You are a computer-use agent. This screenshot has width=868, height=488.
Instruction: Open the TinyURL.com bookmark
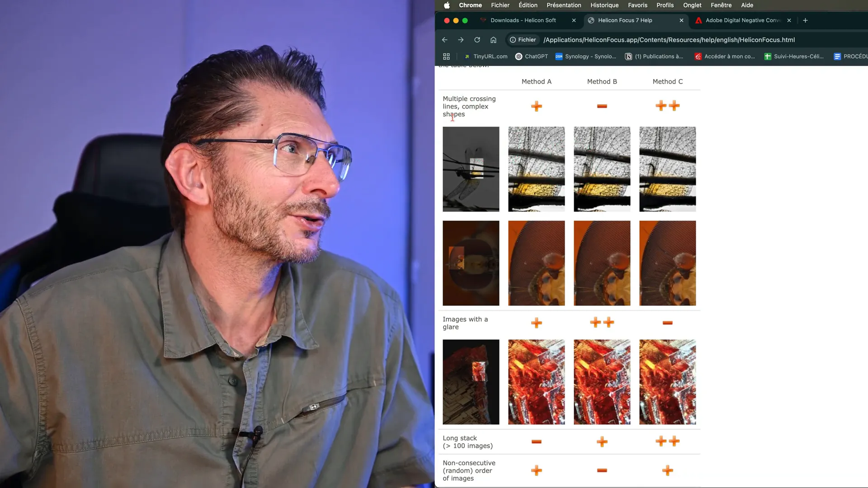[486, 56]
